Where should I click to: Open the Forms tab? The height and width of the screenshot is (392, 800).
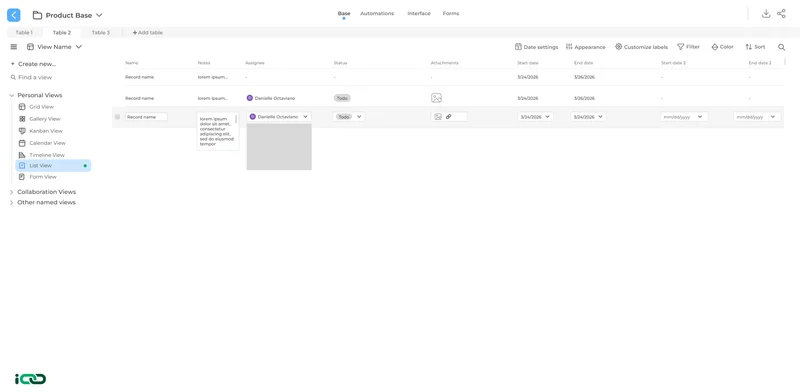tap(451, 14)
